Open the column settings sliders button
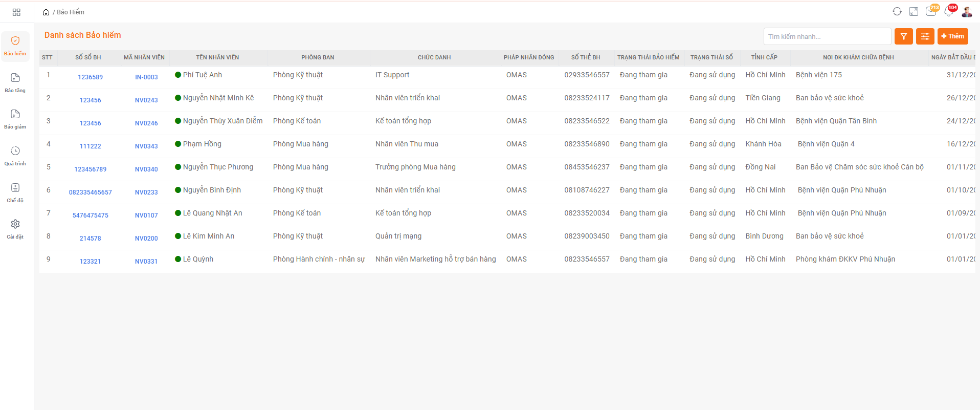980x410 pixels. (x=925, y=36)
